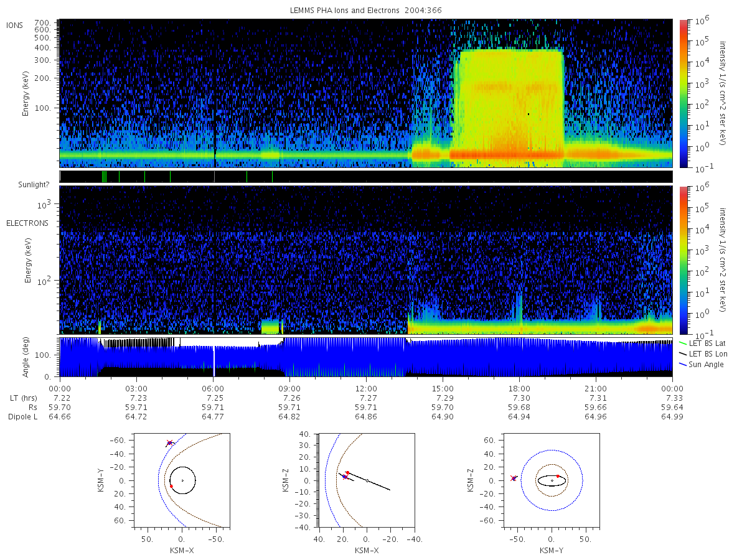Click the electrons panel intensity colorbar
Viewport: 747px width, 560px height.
(683, 259)
